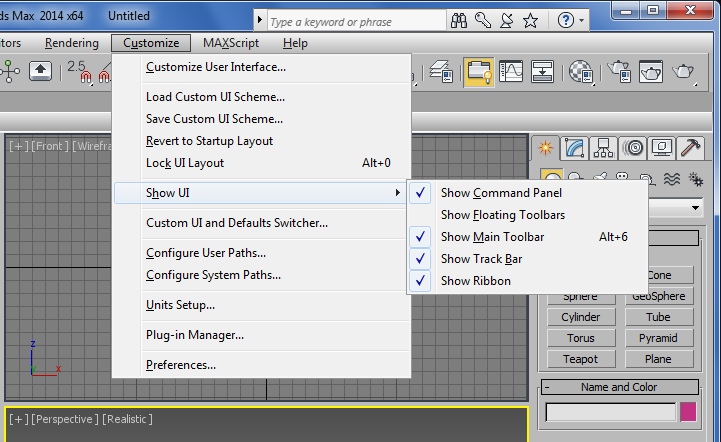Viewport: 721px width, 442px height.
Task: Open the Material Editor checkered sphere icon
Action: [x=581, y=72]
